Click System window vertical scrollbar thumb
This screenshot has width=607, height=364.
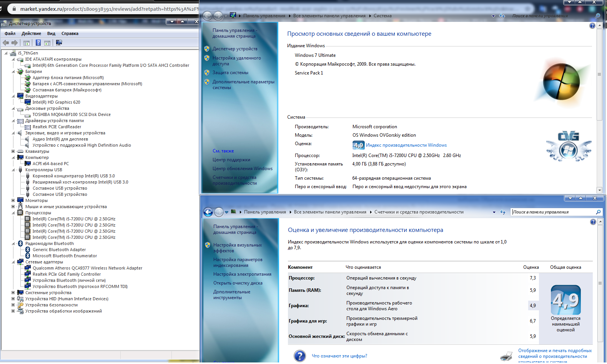coord(599,74)
